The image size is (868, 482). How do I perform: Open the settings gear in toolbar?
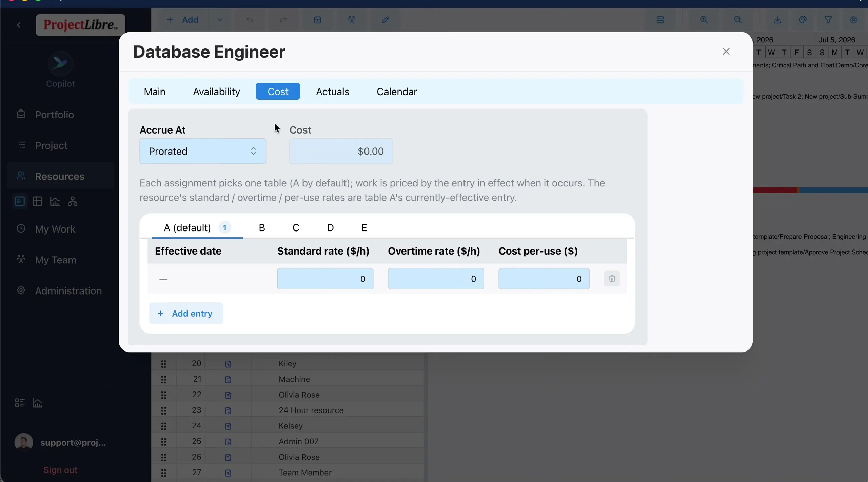[x=854, y=20]
